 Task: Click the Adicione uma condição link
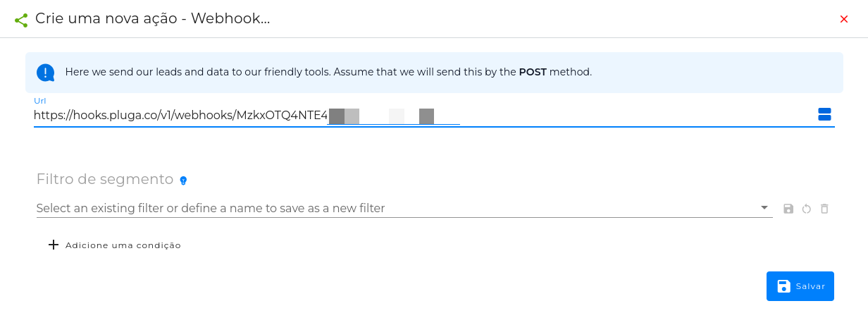[x=123, y=245]
